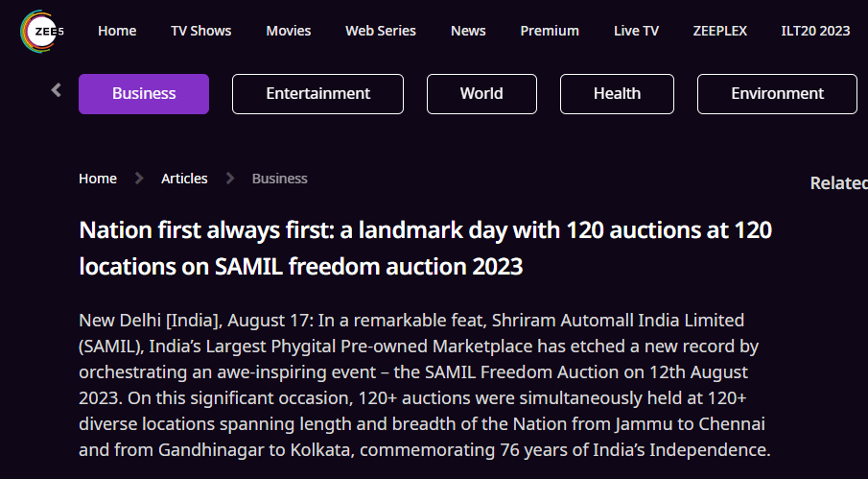
Task: Choose the World category button
Action: coord(481,94)
